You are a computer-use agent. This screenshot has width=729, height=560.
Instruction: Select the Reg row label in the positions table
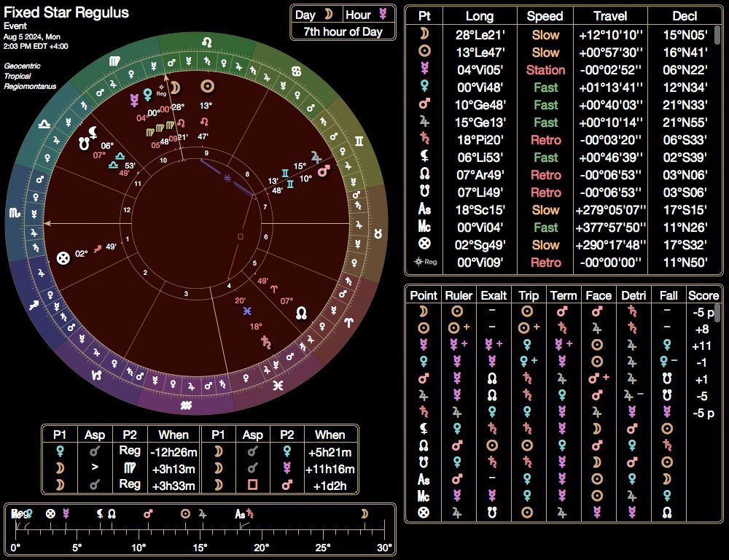pos(426,262)
